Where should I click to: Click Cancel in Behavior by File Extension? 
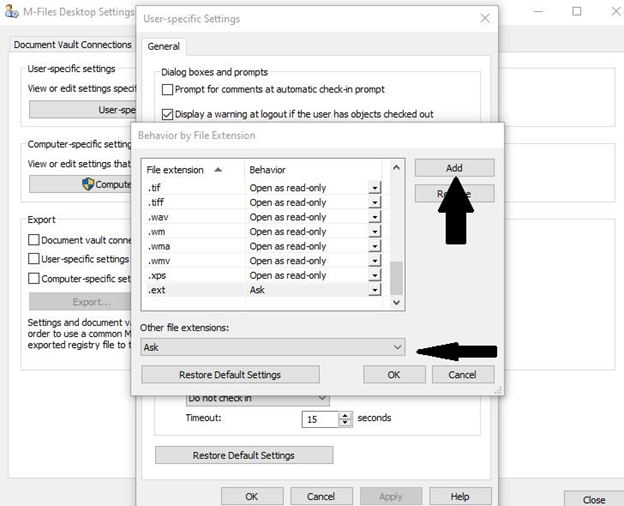click(x=463, y=375)
